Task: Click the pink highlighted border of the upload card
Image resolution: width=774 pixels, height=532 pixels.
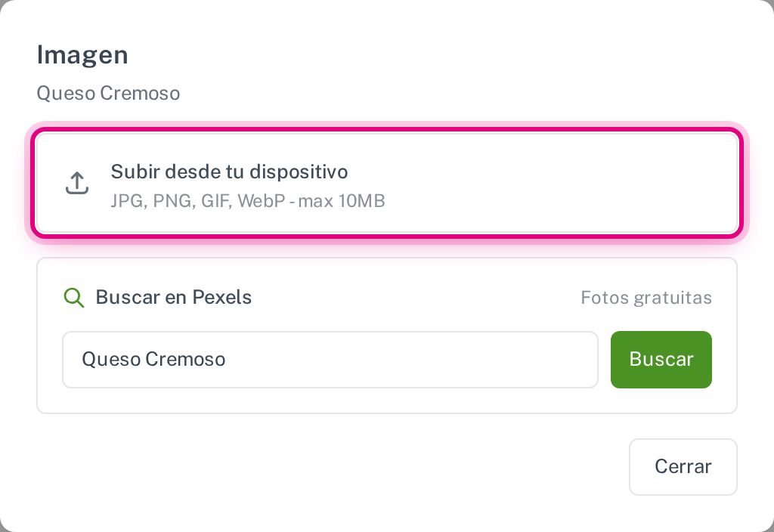Action: [x=387, y=130]
